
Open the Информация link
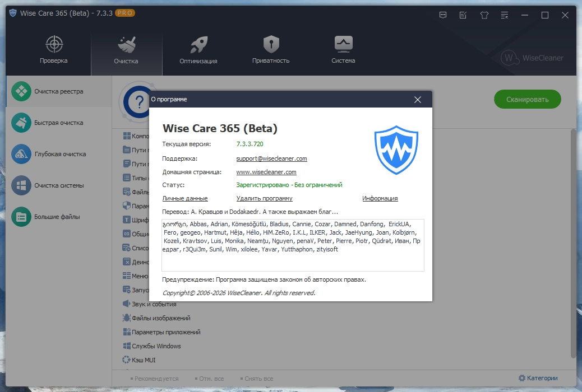pyautogui.click(x=380, y=198)
